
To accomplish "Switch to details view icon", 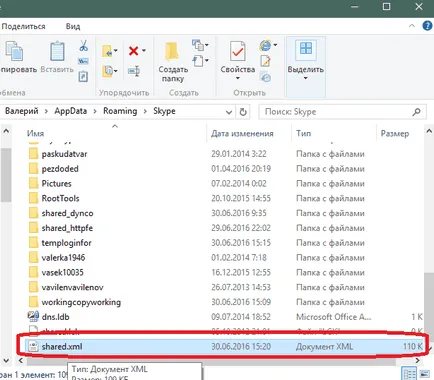I will pos(410,374).
